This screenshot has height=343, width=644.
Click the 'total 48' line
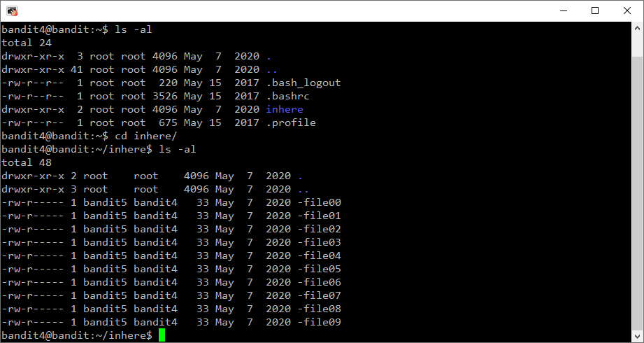(27, 162)
